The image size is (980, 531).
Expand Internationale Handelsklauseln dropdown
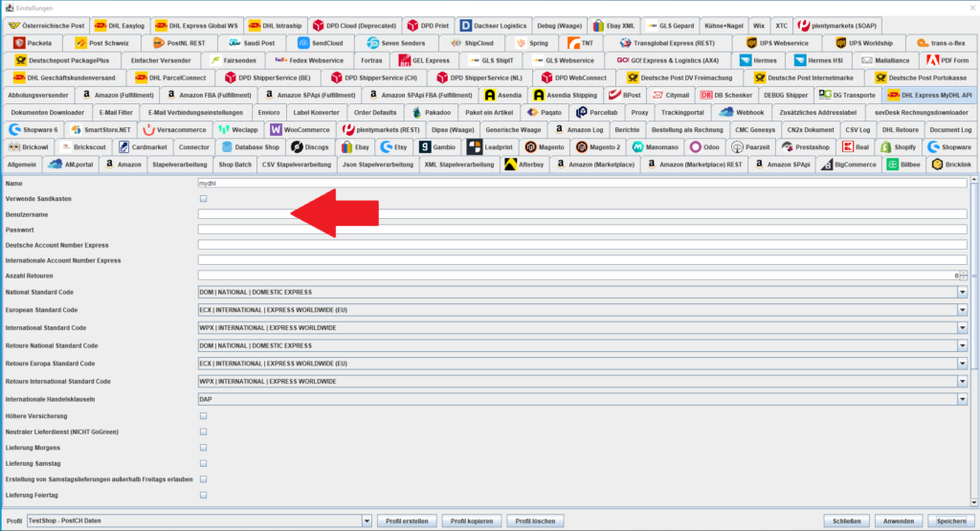click(962, 399)
